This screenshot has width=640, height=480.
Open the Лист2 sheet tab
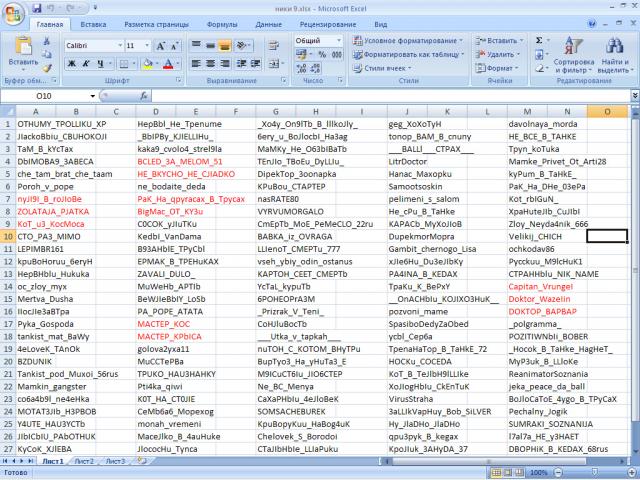pos(85,462)
